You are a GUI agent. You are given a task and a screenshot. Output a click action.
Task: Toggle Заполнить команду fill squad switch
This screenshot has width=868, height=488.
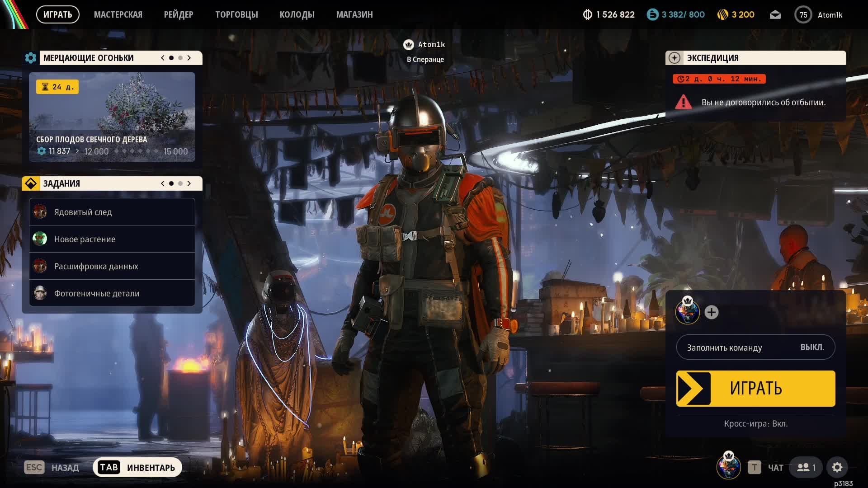(x=755, y=347)
